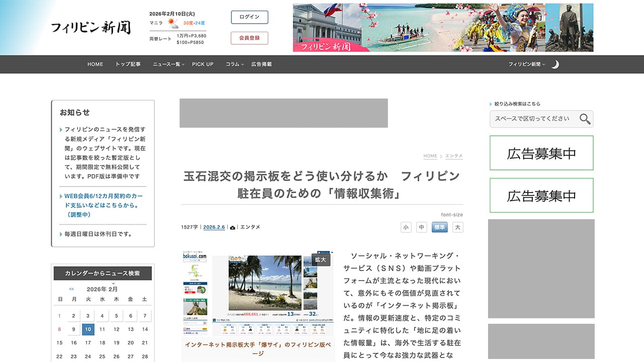Viewport: 644px width, 362px height.
Task: Open the フィリピン新聞 dropdown in navbar
Action: coord(526,64)
